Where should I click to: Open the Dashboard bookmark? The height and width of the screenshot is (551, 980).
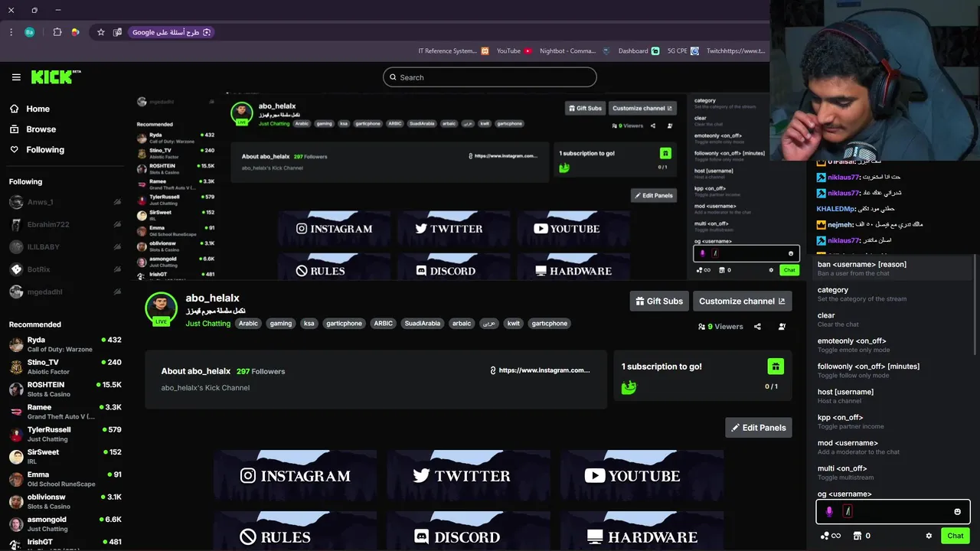(x=639, y=51)
